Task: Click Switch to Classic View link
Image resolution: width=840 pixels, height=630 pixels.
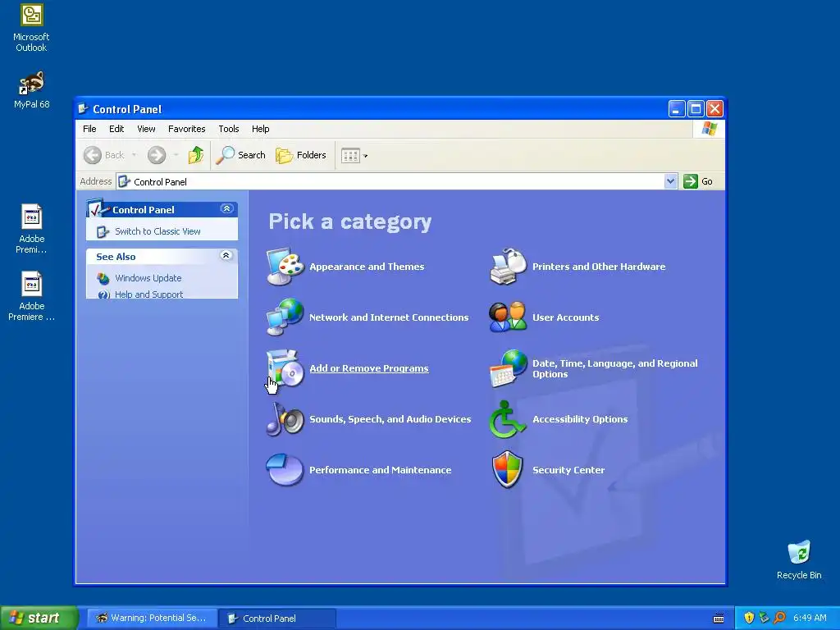Action: (157, 231)
